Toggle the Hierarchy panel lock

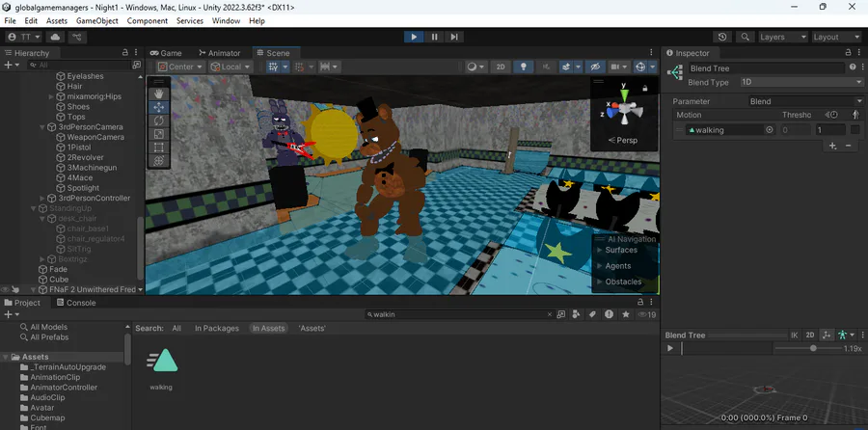[x=125, y=53]
